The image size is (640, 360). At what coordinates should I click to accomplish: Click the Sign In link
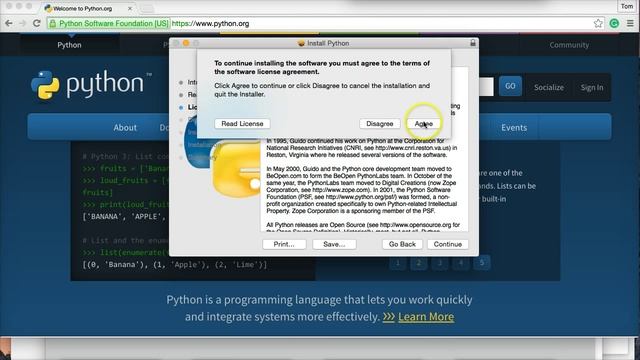click(x=592, y=87)
